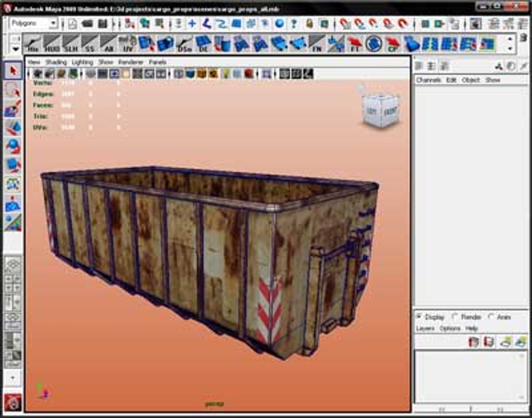Click the SS shelf button
The height and width of the screenshot is (418, 532).
tap(90, 44)
